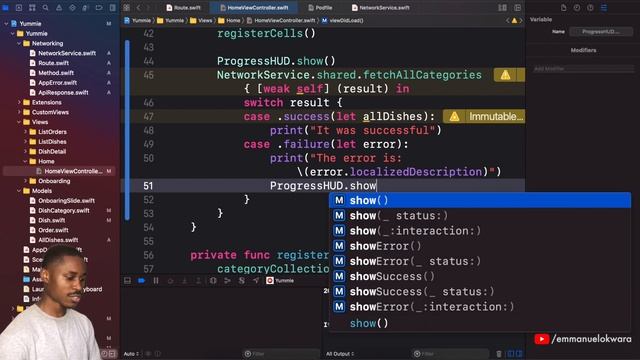The height and width of the screenshot is (360, 640).
Task: Open the Report navigator icon
Action: (112, 8)
